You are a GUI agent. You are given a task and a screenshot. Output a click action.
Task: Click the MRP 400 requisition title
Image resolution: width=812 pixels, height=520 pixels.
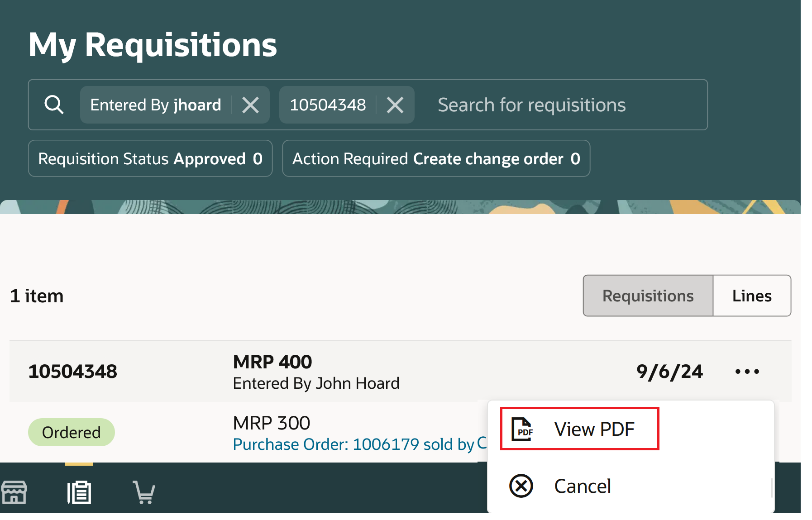tap(272, 362)
